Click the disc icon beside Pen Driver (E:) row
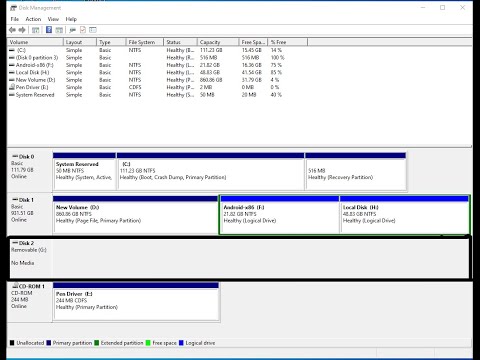This screenshot has height=360, width=480. [12, 87]
